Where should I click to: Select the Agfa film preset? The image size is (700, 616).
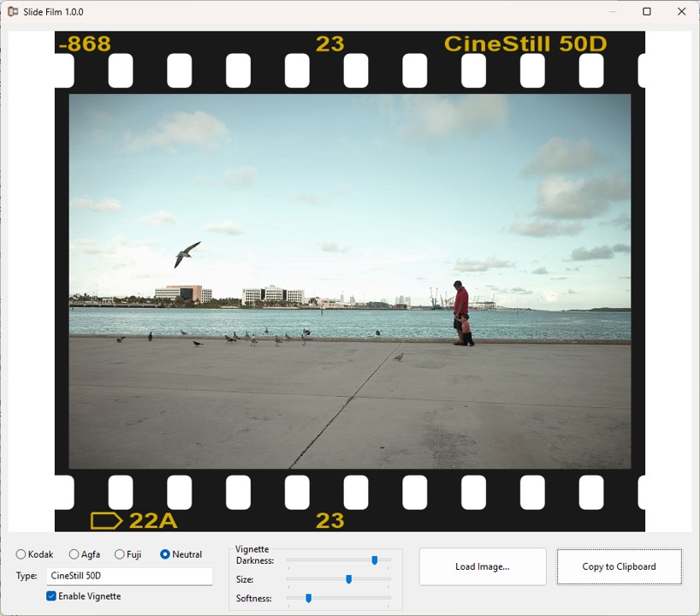73,554
